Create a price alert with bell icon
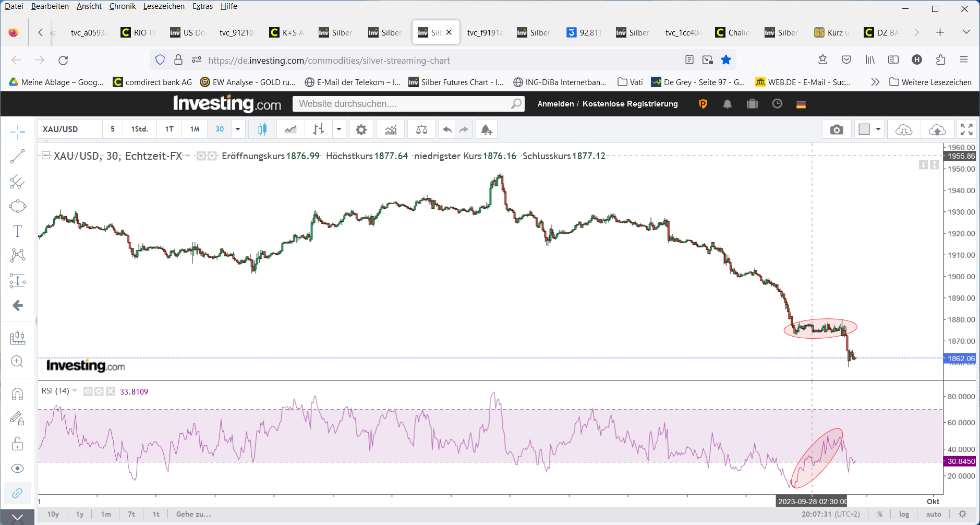 point(486,129)
